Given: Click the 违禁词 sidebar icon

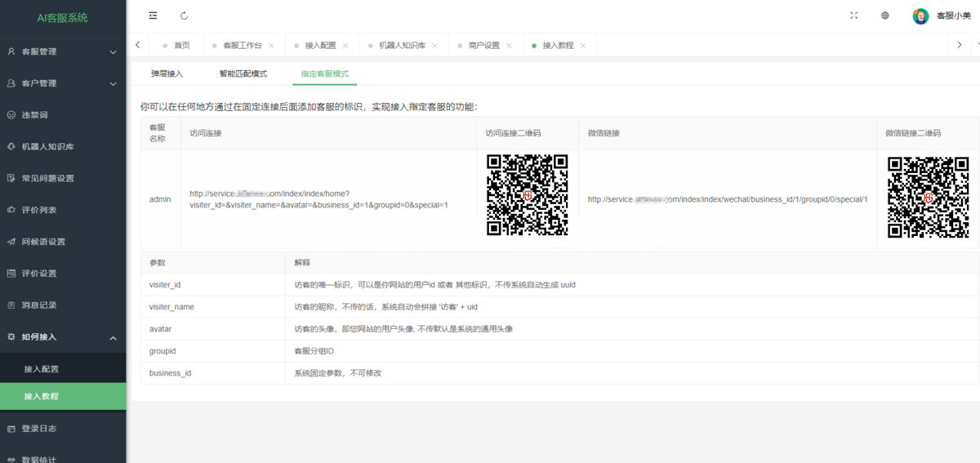Looking at the screenshot, I should 11,115.
